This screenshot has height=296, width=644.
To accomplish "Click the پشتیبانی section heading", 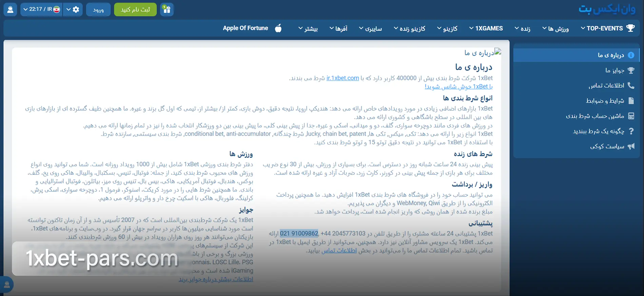I will 481,223.
